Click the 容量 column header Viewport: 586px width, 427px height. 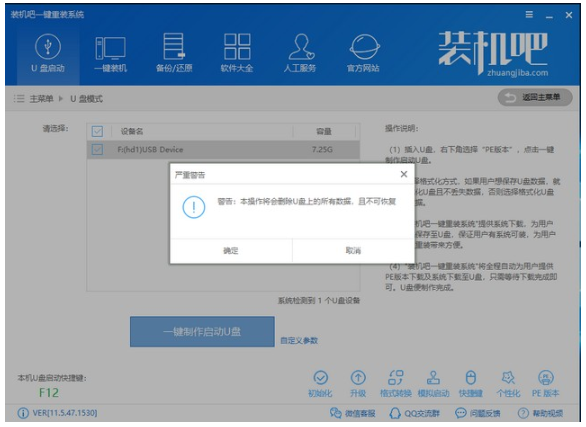(324, 131)
